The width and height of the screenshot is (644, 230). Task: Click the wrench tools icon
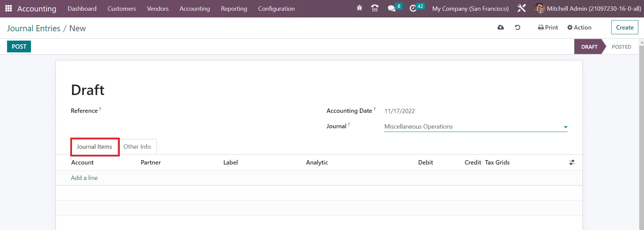(x=522, y=8)
